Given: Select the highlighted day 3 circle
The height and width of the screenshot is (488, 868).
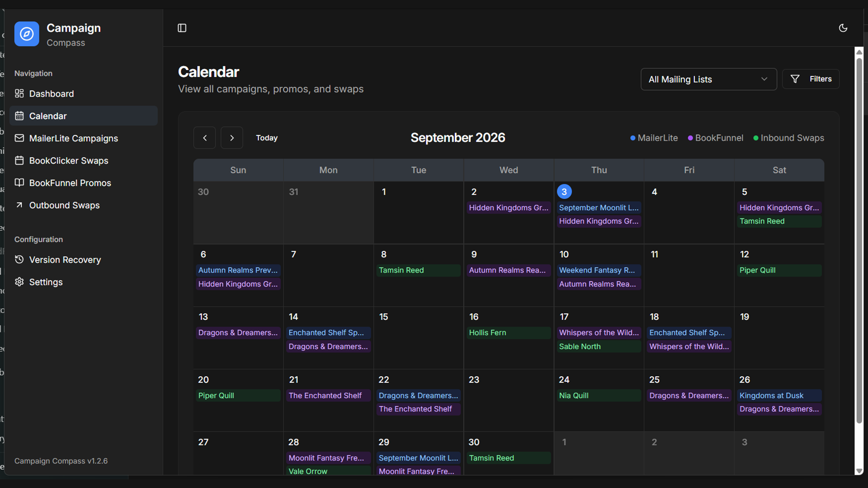Looking at the screenshot, I should pos(564,192).
